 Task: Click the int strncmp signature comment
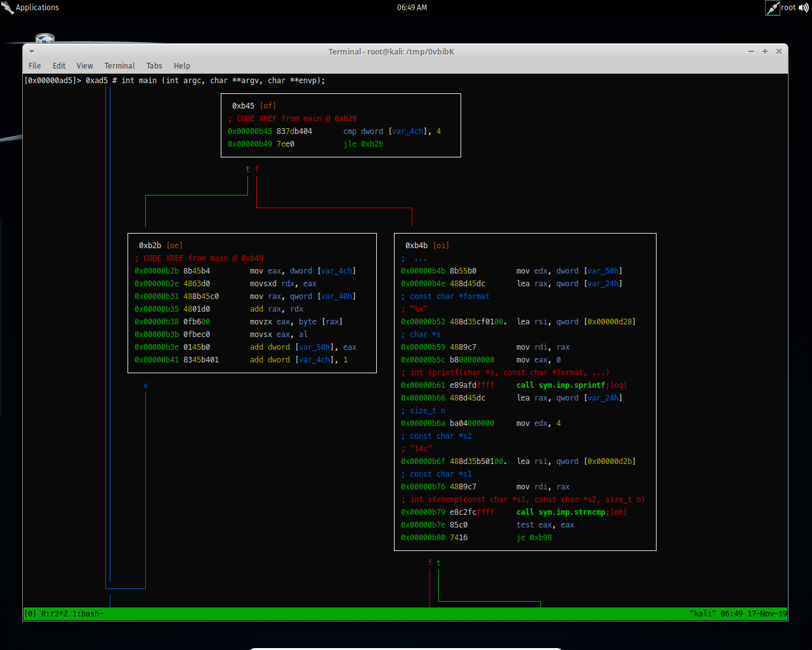(523, 500)
